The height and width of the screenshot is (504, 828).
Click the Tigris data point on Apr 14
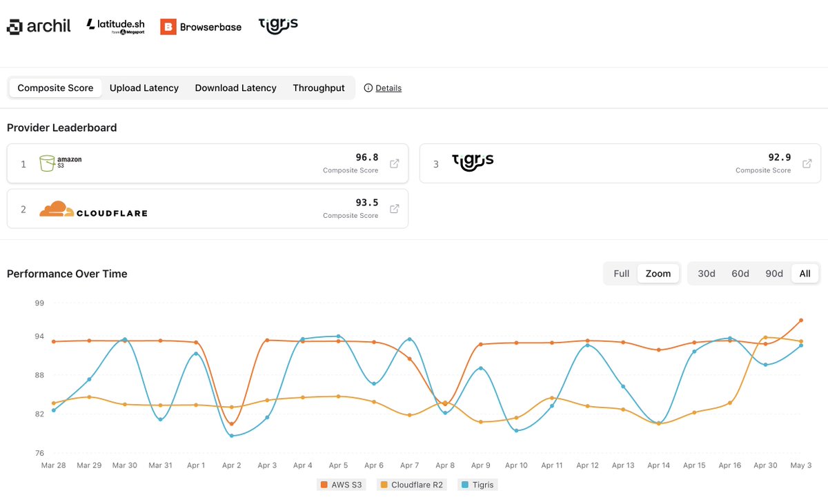[659, 423]
